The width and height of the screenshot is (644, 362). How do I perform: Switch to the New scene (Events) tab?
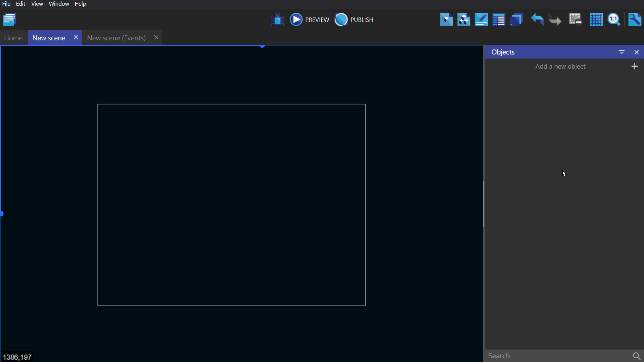click(116, 38)
